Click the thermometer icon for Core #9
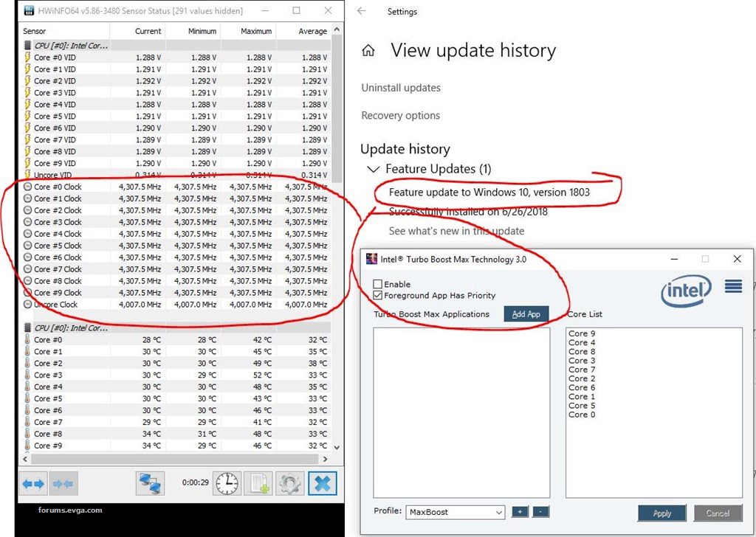 27,446
